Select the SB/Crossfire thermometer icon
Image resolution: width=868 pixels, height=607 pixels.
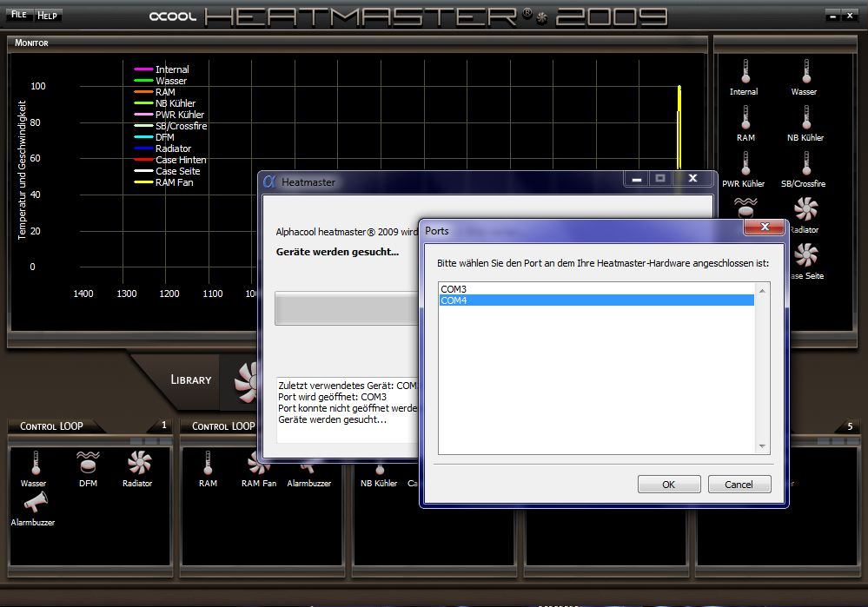pos(806,163)
